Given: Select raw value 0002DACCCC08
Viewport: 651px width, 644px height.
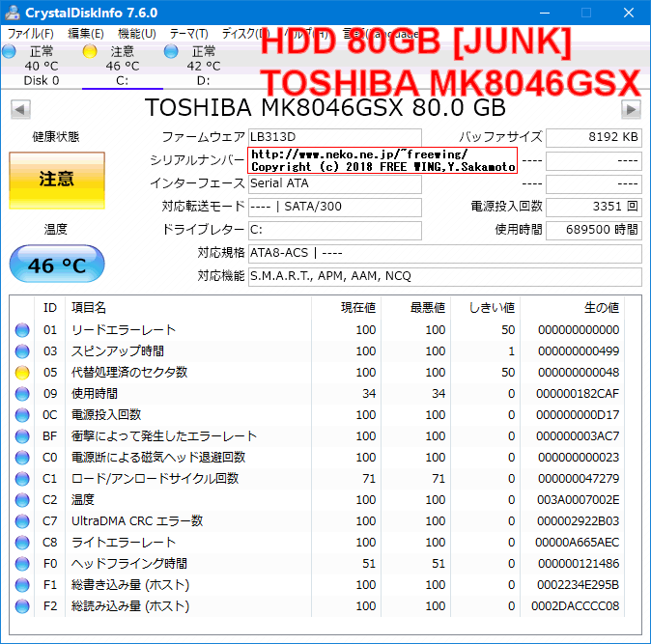Looking at the screenshot, I should click(x=576, y=606).
